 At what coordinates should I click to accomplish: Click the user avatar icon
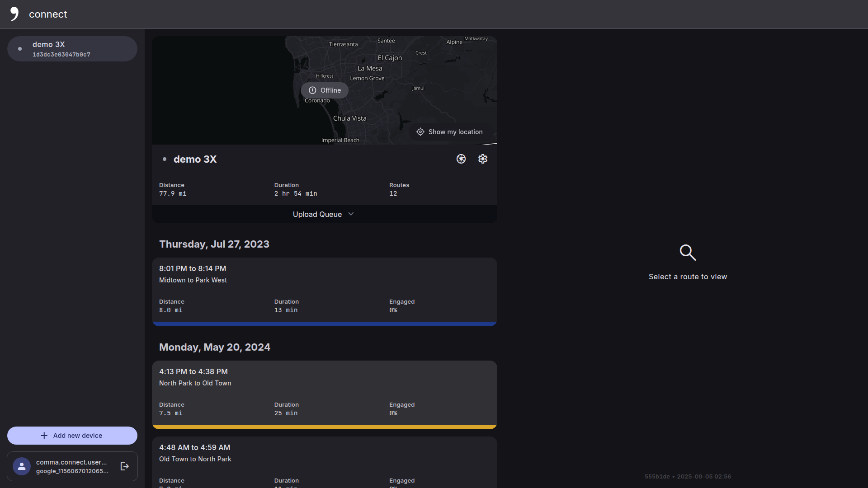(22, 466)
